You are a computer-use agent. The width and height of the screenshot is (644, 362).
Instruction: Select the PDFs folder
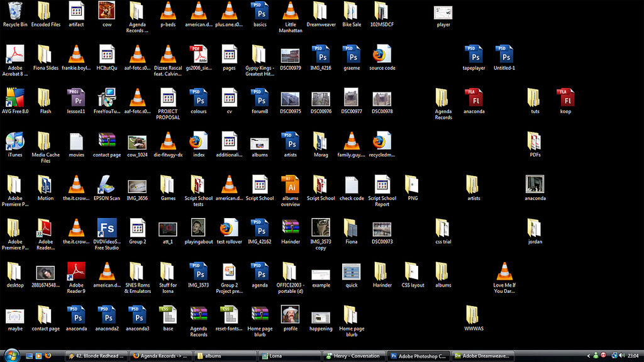[x=535, y=141]
